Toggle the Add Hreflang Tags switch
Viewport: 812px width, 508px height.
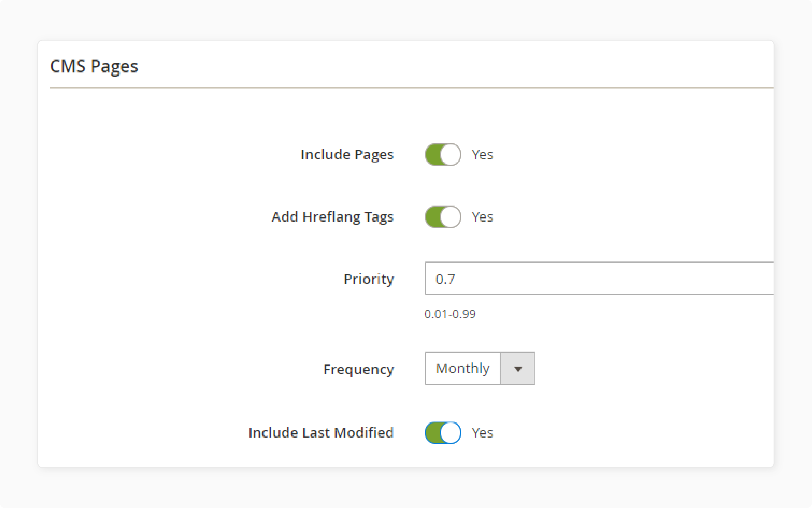[443, 217]
